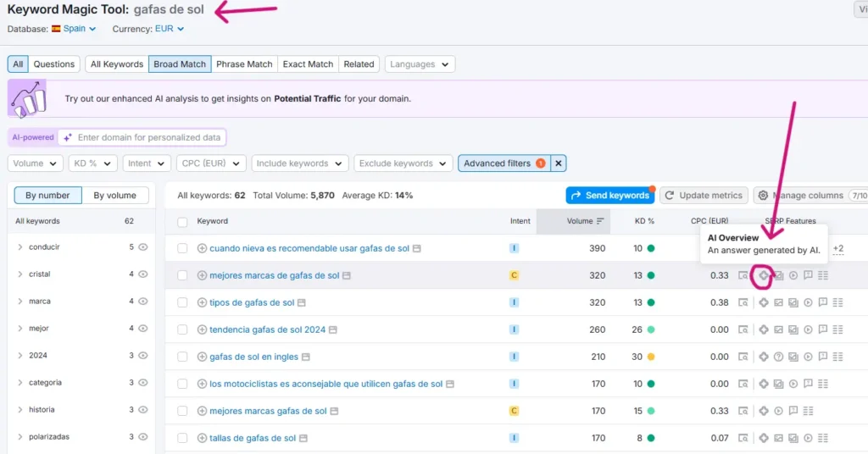Image resolution: width=868 pixels, height=454 pixels.
Task: Open Exclude keywords dropdown
Action: point(403,163)
